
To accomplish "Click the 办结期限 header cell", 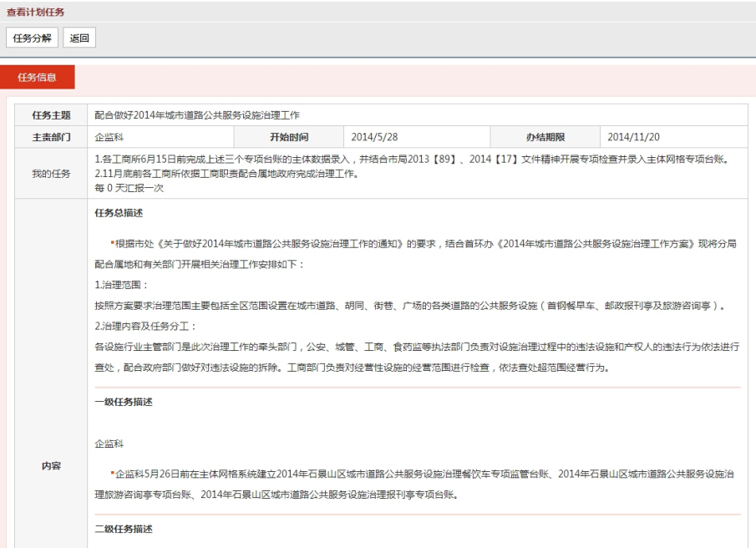I will click(547, 136).
